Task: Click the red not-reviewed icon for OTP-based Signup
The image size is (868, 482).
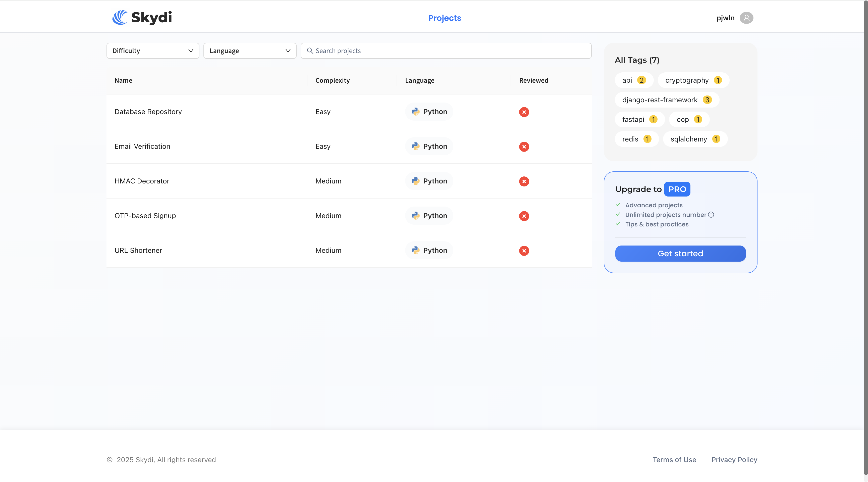Action: point(524,216)
